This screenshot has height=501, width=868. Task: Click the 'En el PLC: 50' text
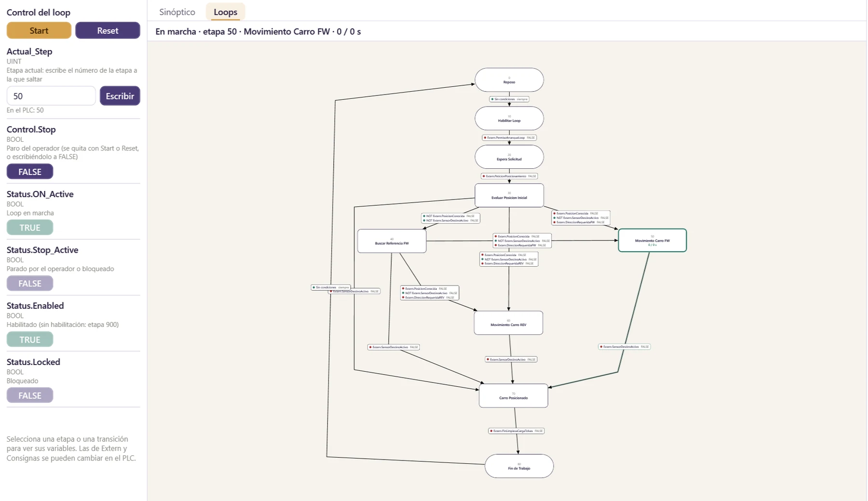coord(25,110)
